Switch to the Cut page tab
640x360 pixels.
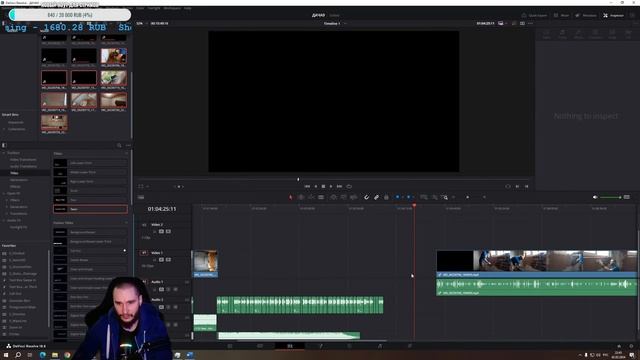pos(260,346)
